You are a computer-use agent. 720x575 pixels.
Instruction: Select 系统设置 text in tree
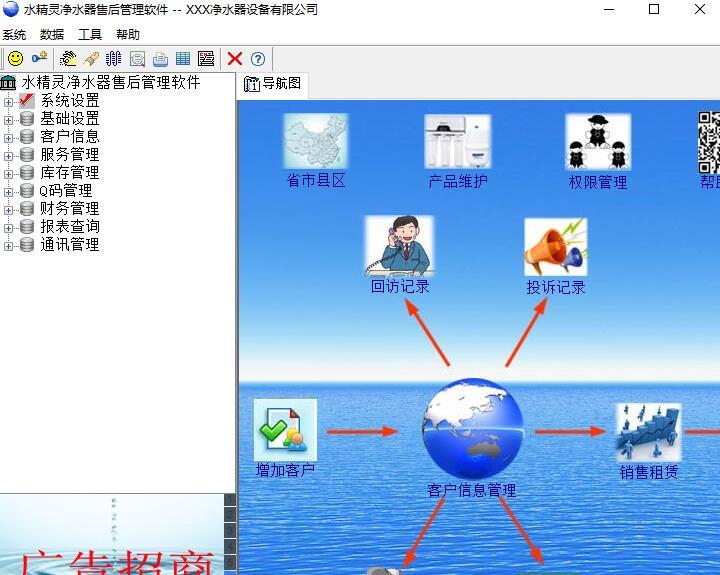[70, 101]
